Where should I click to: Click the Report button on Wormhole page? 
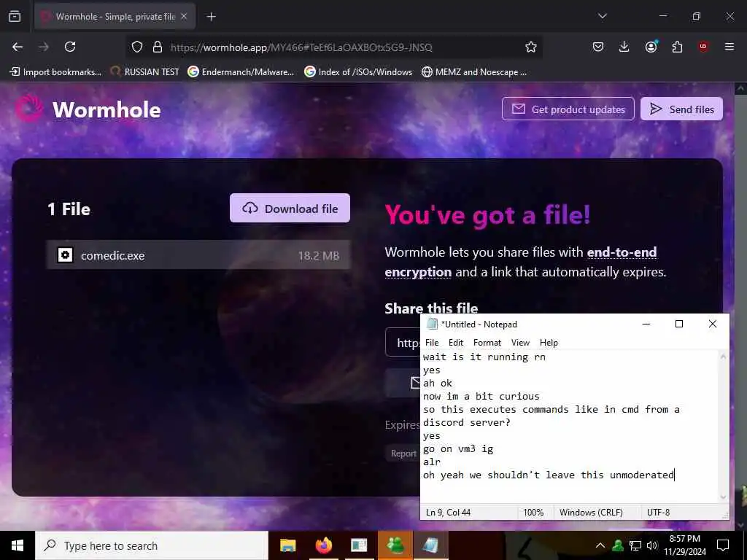(x=403, y=454)
